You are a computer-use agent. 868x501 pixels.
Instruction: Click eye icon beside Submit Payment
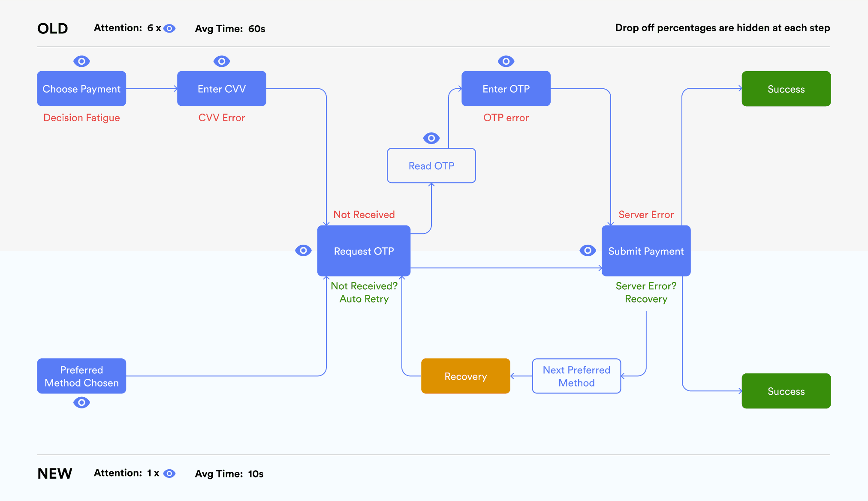(x=588, y=250)
